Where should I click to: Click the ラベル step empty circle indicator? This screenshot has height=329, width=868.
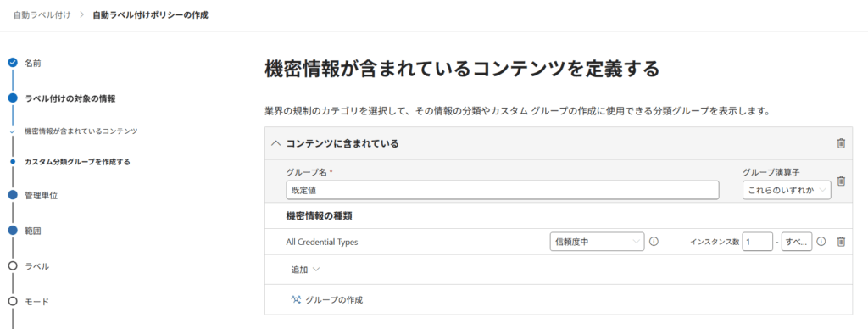click(13, 266)
